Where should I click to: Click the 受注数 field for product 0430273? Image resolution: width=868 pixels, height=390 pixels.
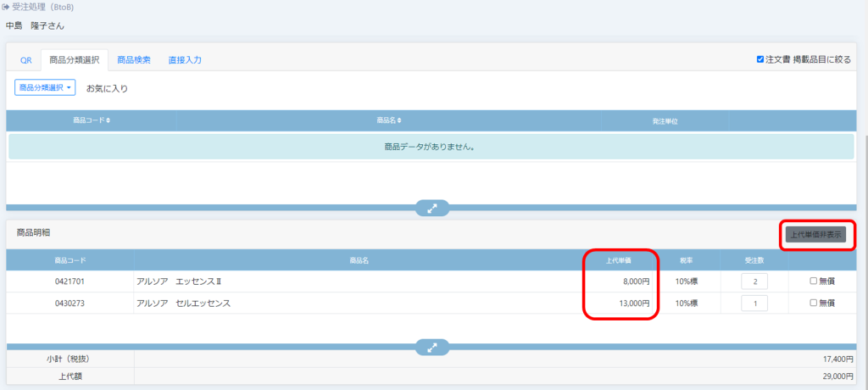coord(754,303)
